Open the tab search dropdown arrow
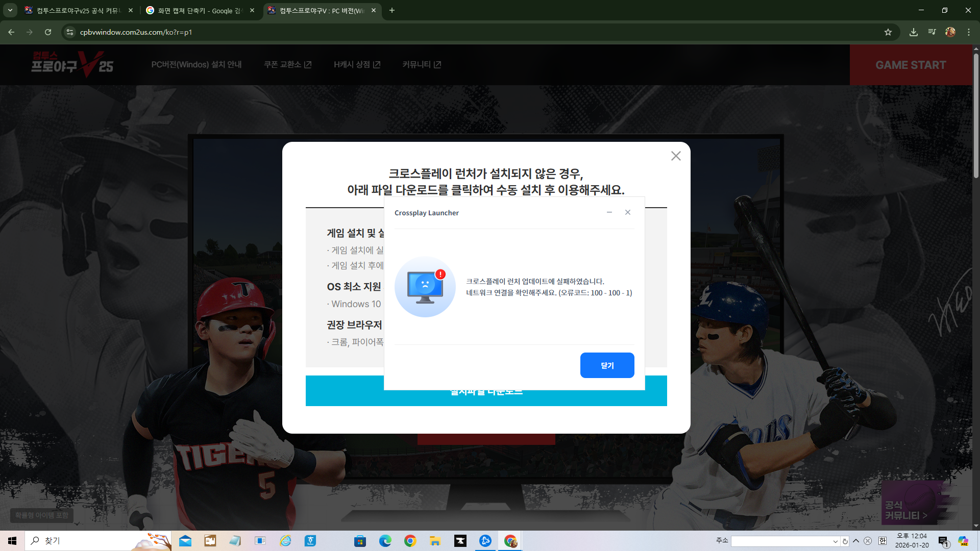The width and height of the screenshot is (980, 551). (x=10, y=10)
